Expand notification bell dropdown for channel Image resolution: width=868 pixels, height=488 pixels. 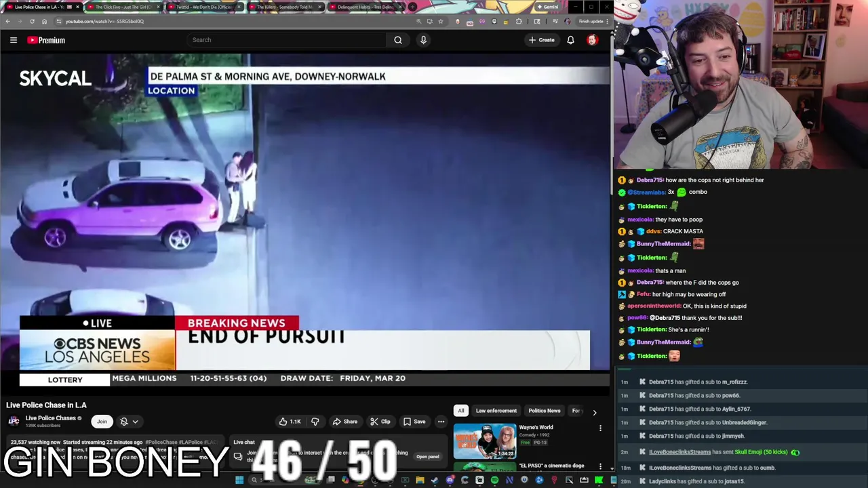pyautogui.click(x=129, y=422)
